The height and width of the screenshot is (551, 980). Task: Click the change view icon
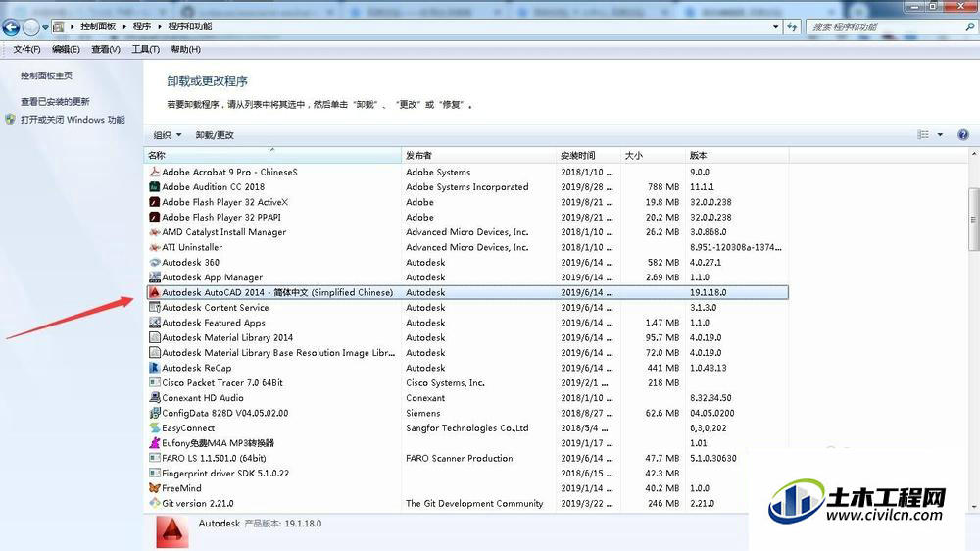click(x=922, y=135)
